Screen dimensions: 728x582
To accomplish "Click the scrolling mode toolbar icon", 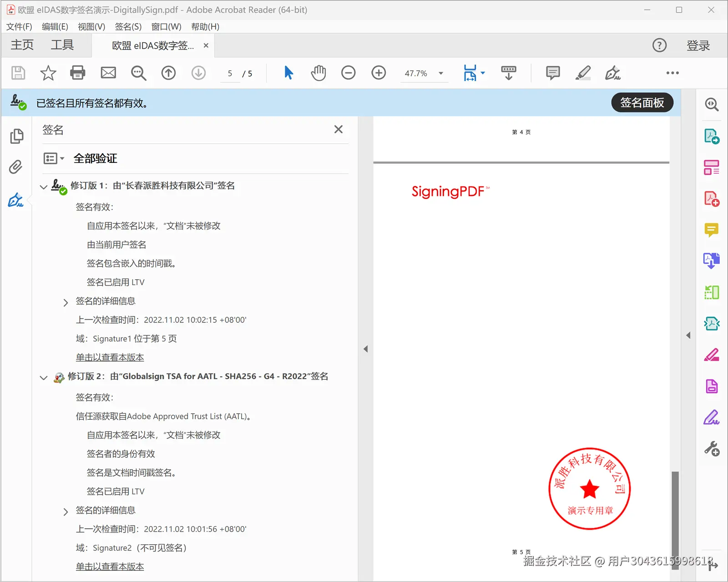I will (509, 73).
